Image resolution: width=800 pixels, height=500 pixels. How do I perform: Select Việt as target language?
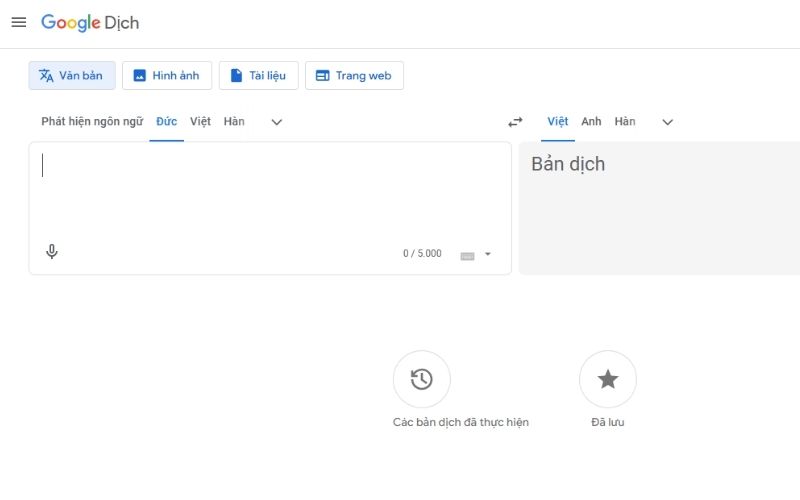pos(558,121)
